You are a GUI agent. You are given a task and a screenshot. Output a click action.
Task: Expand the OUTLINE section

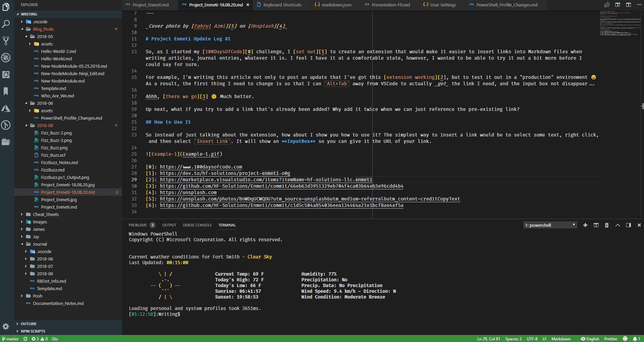click(x=29, y=324)
